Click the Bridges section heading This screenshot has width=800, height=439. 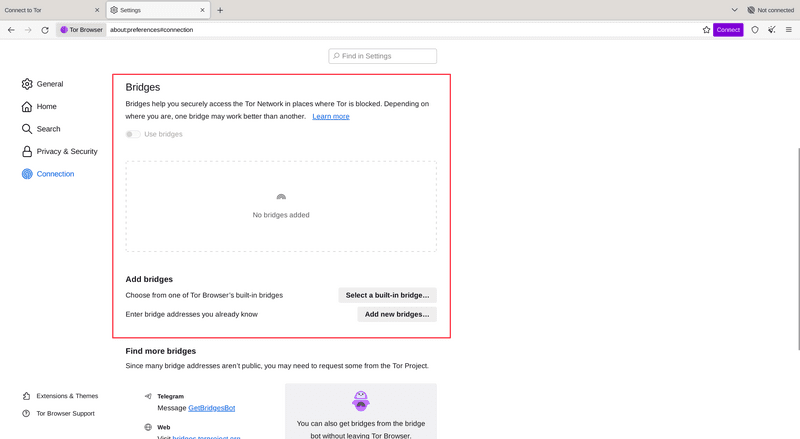[143, 87]
